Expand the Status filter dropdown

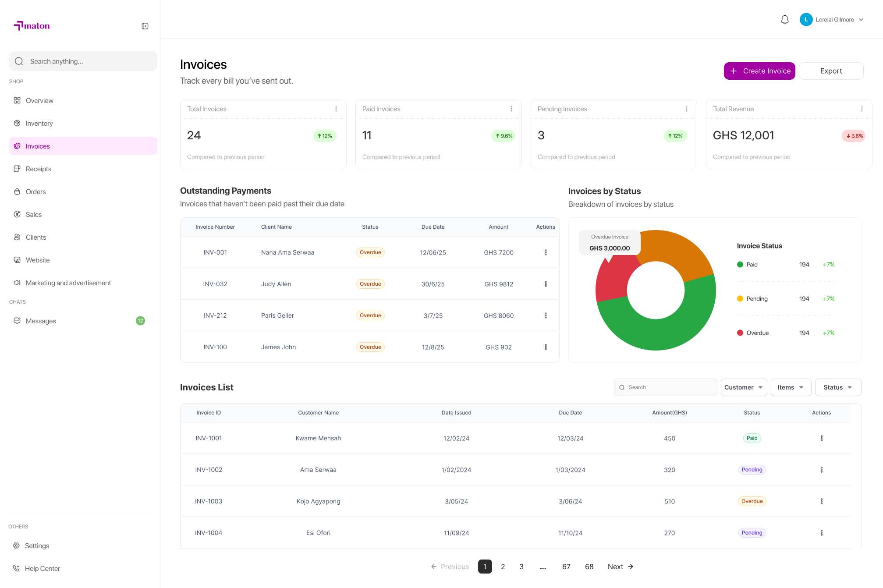pos(838,387)
